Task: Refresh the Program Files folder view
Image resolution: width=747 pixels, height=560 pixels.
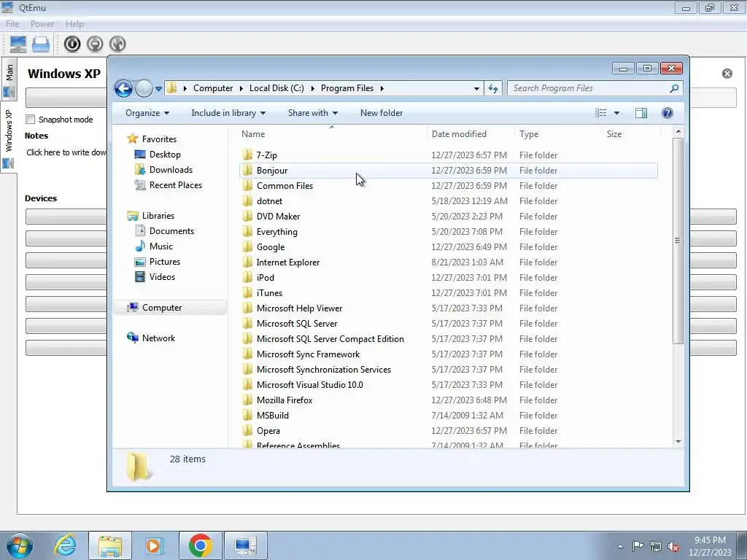Action: [493, 88]
